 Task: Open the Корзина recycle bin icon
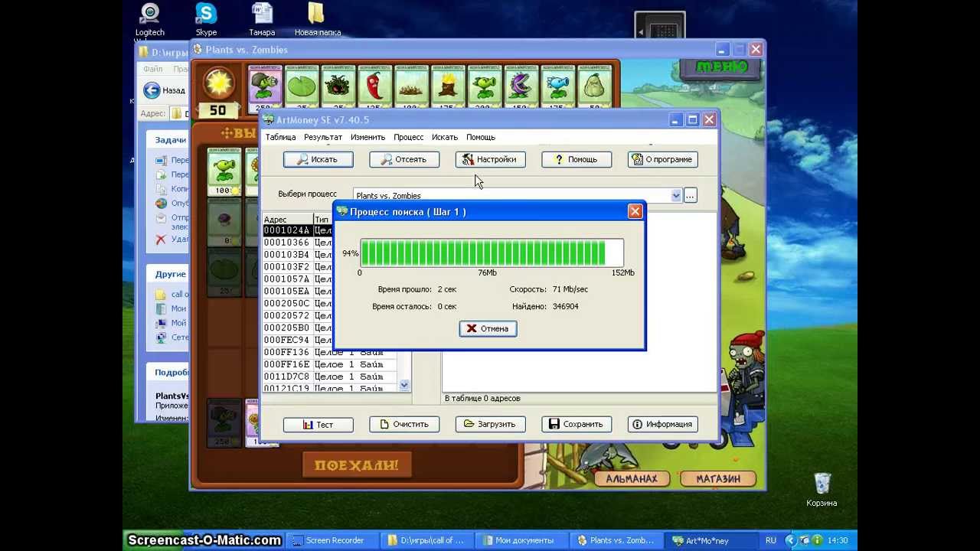point(822,490)
